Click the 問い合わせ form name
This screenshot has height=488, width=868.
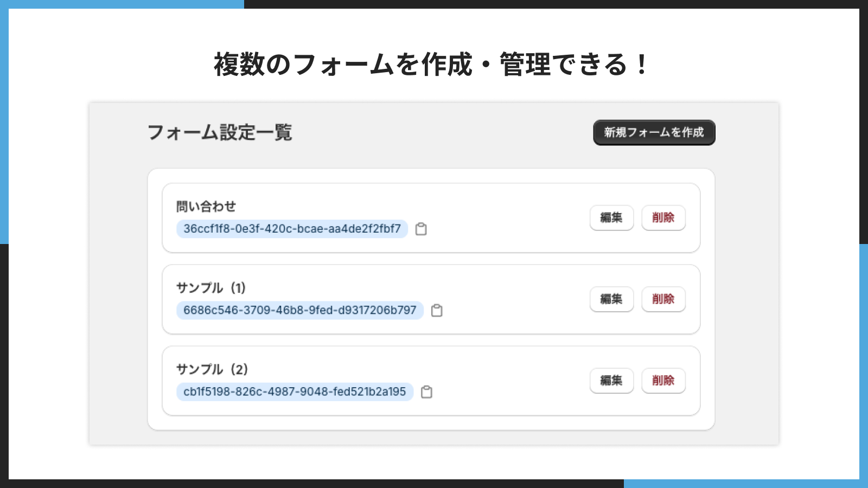[206, 207]
